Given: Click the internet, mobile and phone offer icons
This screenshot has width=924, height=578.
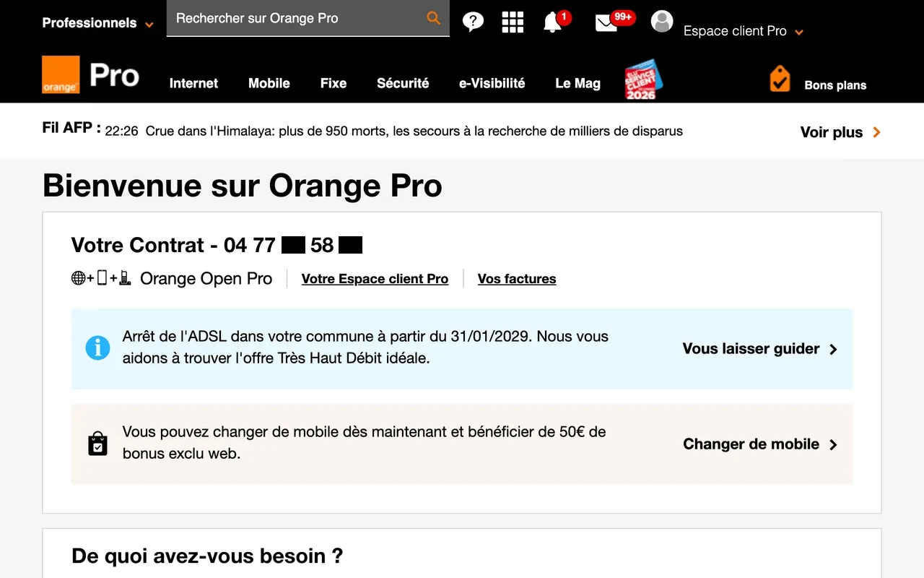Looking at the screenshot, I should 101,278.
